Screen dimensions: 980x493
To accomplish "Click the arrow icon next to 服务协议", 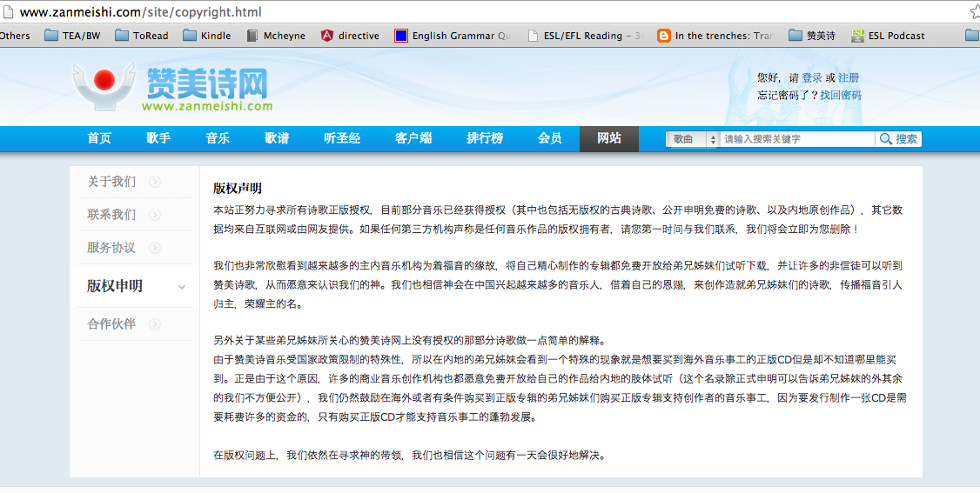I will (x=155, y=248).
